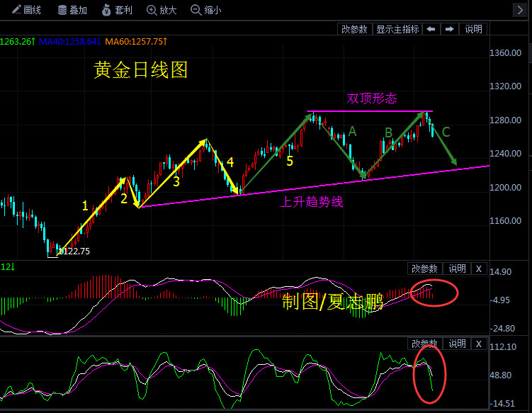Click 改参数 in main chart header

tap(355, 29)
